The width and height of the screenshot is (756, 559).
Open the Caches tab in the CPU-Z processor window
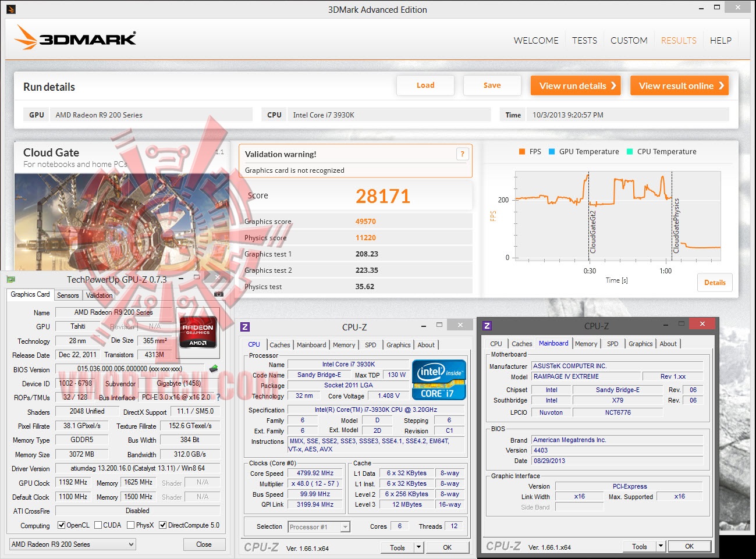click(280, 345)
